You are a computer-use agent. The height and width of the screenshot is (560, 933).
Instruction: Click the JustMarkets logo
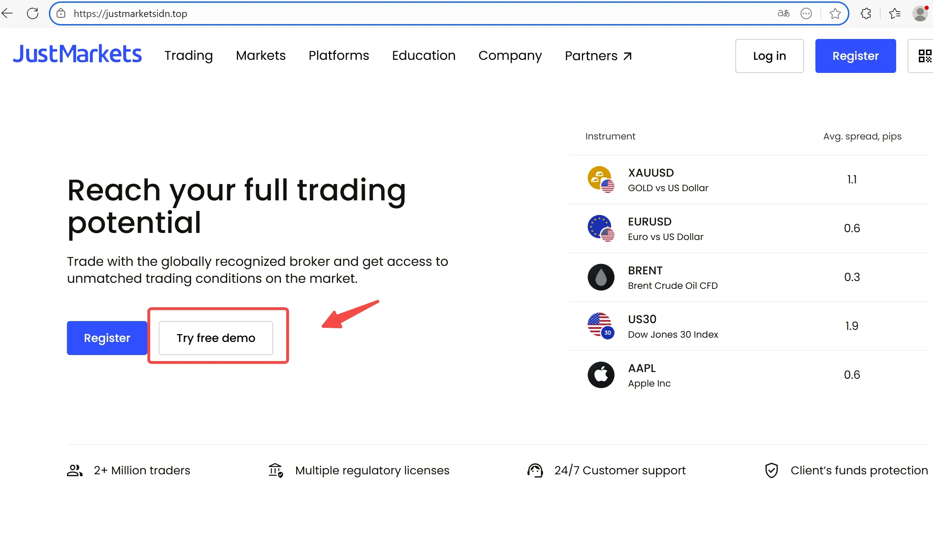(x=78, y=54)
